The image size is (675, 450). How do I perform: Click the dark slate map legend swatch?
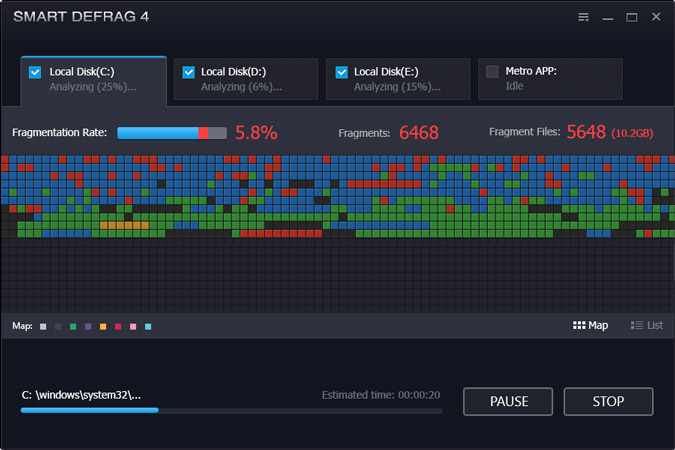[x=58, y=326]
